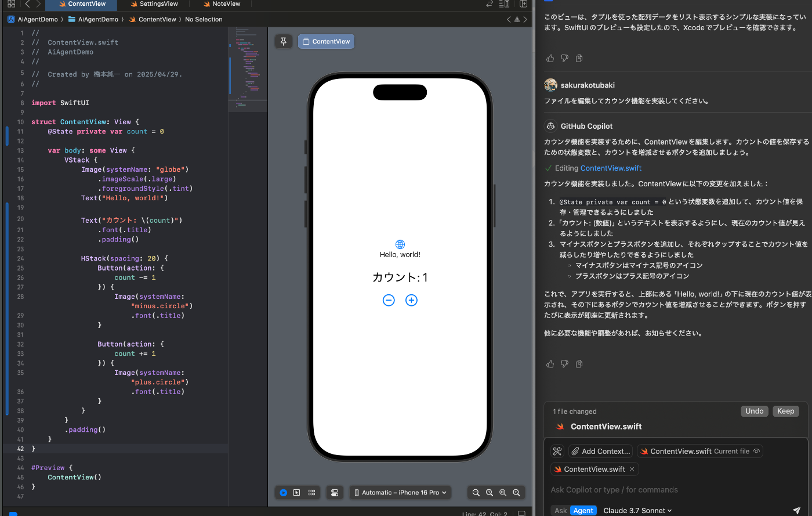Pin the ContentView preview

coord(283,41)
